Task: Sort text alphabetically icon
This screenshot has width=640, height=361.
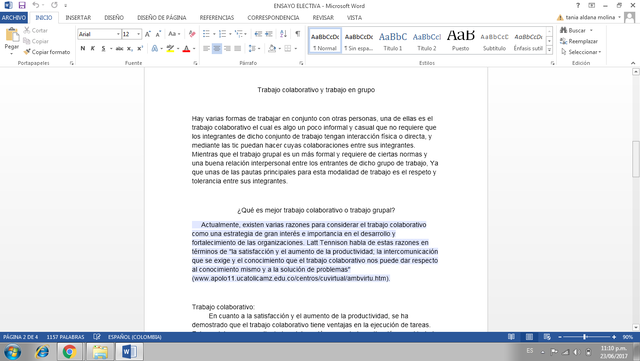Action: pyautogui.click(x=283, y=34)
